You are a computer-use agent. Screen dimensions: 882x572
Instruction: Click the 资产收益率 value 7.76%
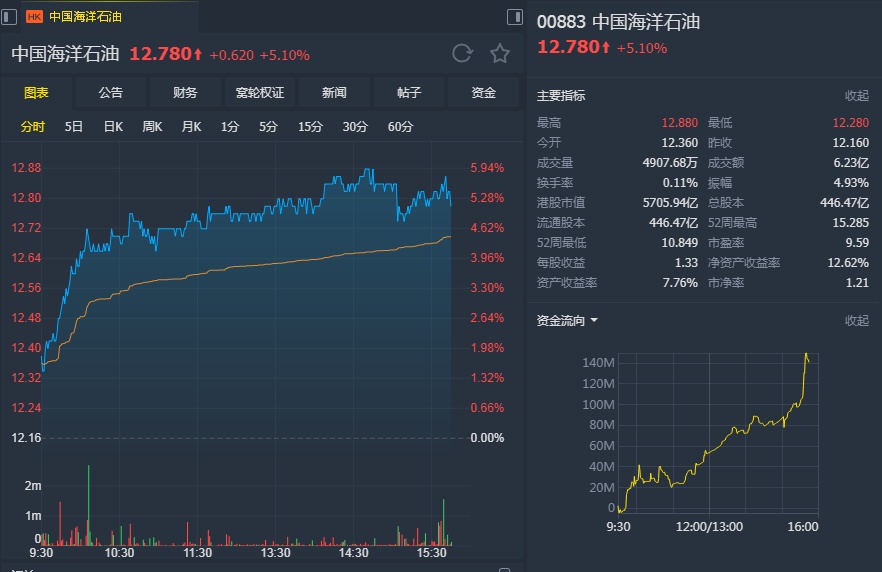click(x=680, y=282)
